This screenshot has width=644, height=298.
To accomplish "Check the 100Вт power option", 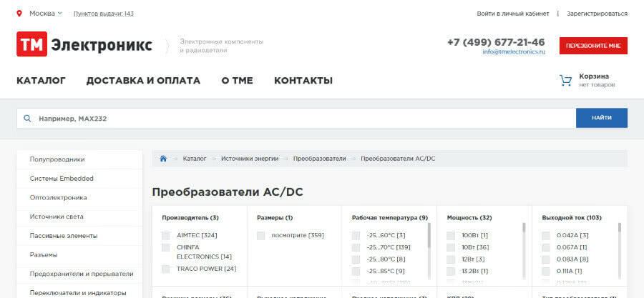I will pyautogui.click(x=451, y=235).
